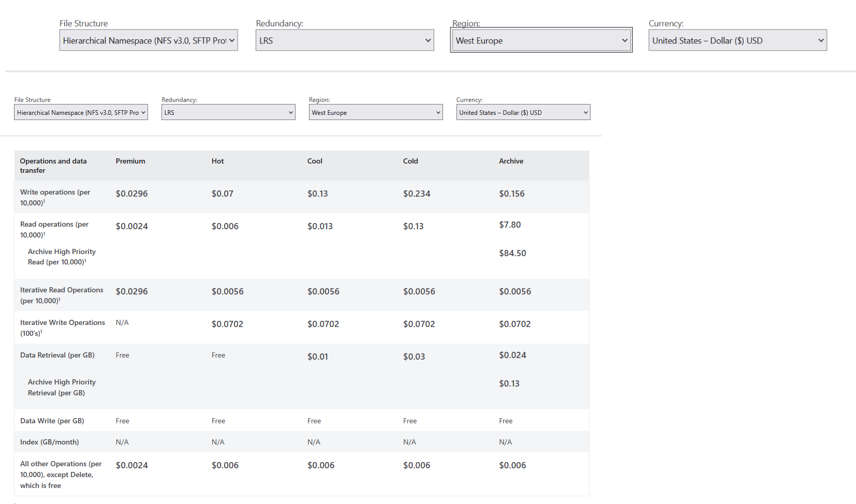Open the large File Structure dropdown at top
Screen dimensions: 856x504
point(148,40)
